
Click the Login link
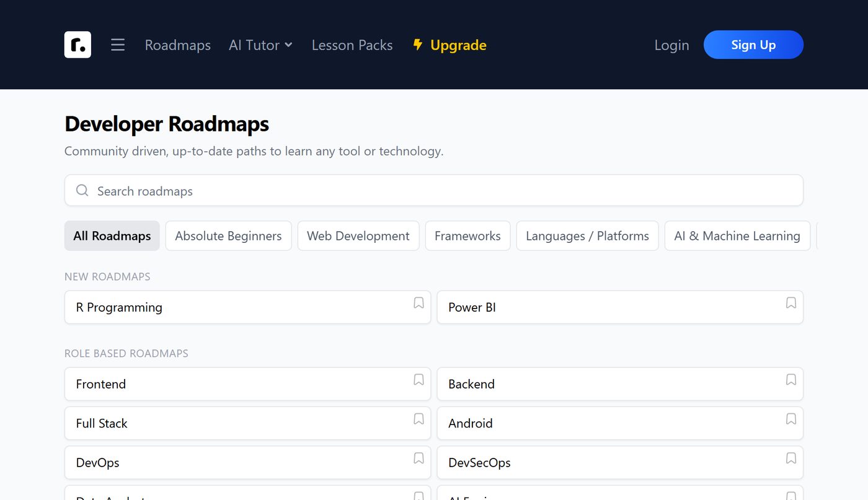pos(671,45)
